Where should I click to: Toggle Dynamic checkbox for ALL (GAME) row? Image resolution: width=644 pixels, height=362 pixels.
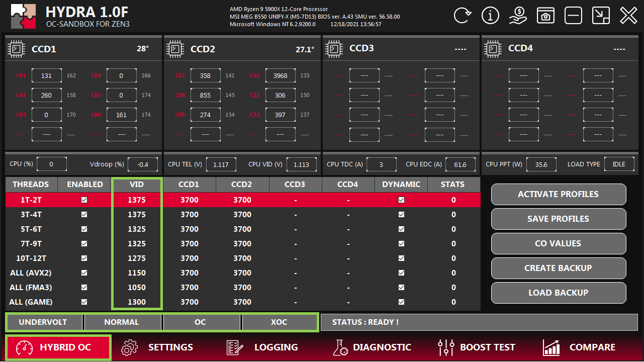click(401, 302)
